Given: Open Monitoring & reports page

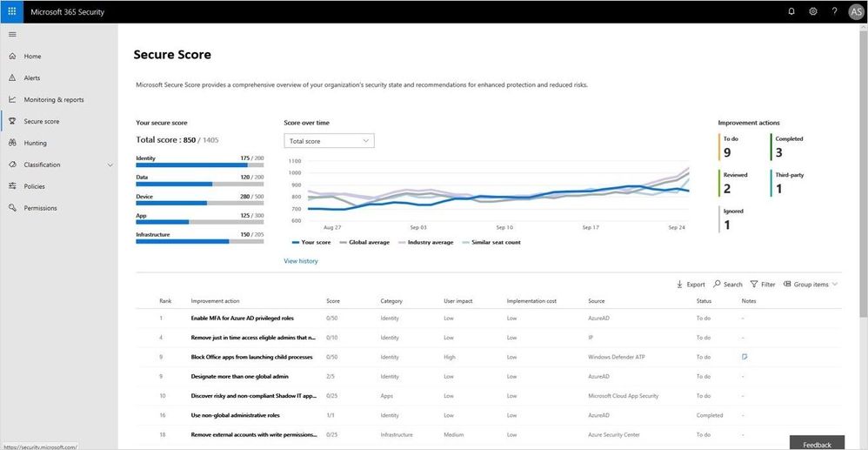Looking at the screenshot, I should pyautogui.click(x=54, y=100).
